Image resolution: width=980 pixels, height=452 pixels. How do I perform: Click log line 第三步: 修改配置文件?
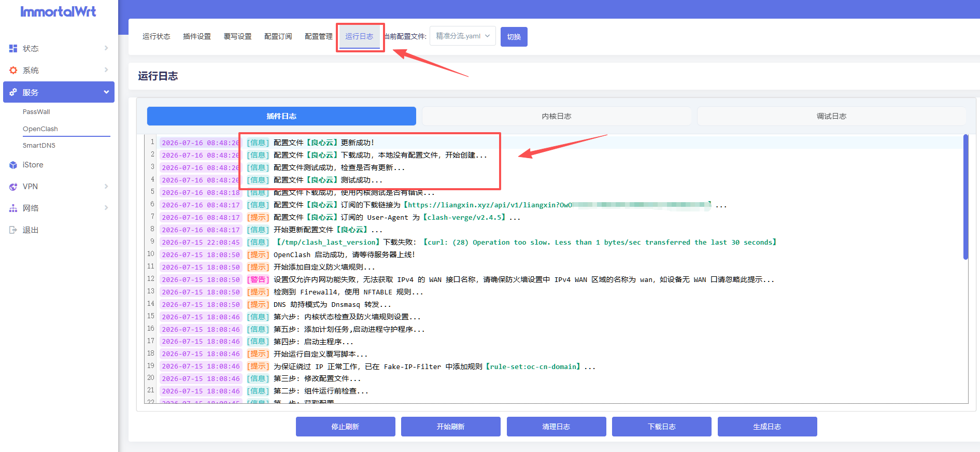coord(317,379)
